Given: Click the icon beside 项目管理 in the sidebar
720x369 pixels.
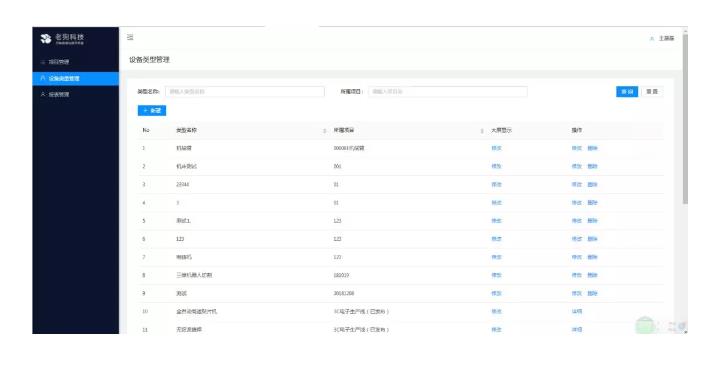Looking at the screenshot, I should (43, 62).
